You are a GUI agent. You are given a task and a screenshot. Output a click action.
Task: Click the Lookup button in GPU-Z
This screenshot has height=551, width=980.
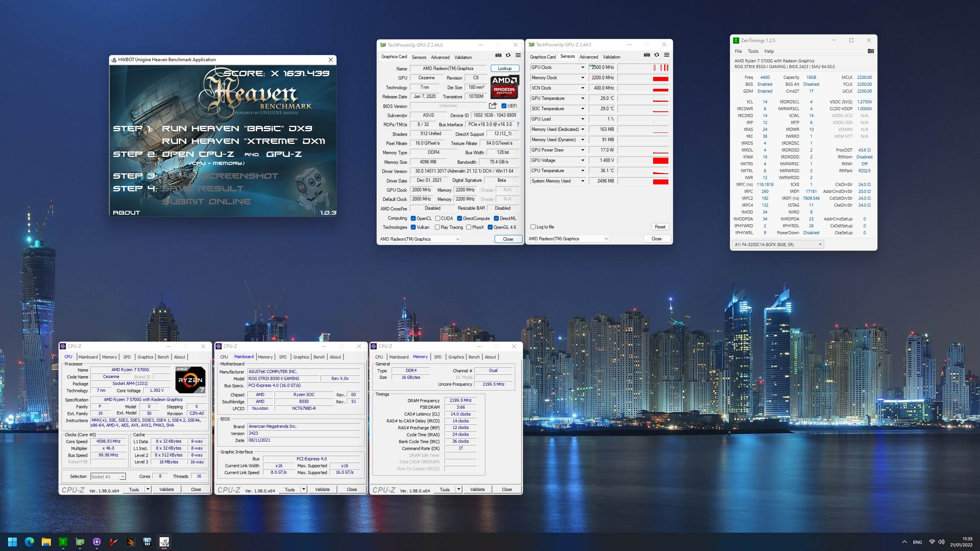(505, 68)
